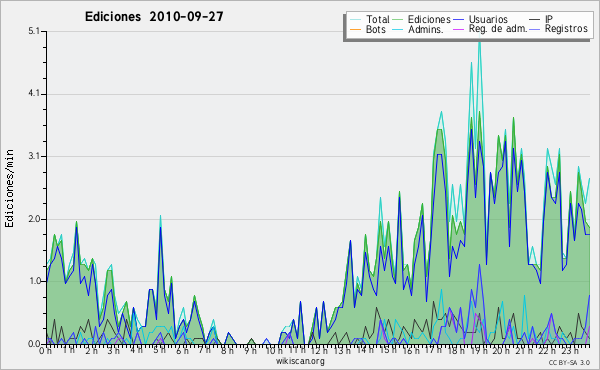Click the 'IP' legend entry

[x=541, y=19]
